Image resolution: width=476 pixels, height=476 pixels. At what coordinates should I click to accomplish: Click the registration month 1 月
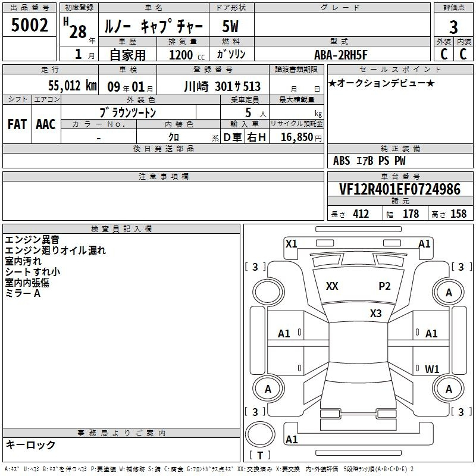tap(84, 55)
